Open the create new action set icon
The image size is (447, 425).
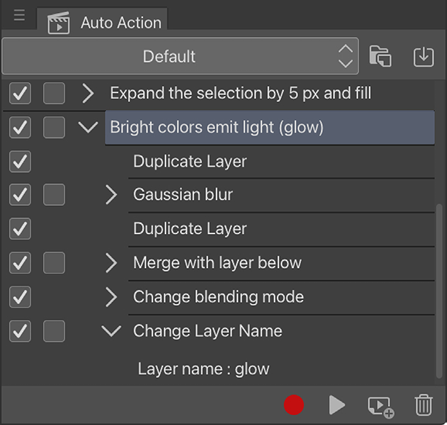point(380,56)
